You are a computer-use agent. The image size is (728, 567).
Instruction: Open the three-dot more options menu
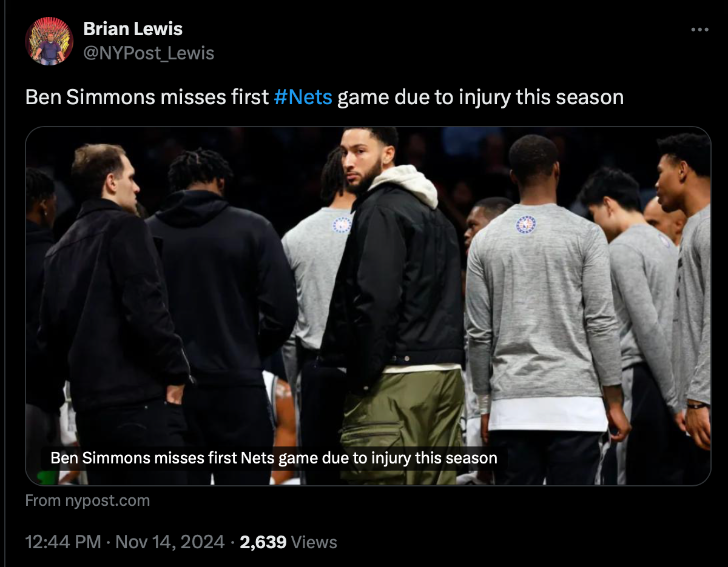coord(700,30)
